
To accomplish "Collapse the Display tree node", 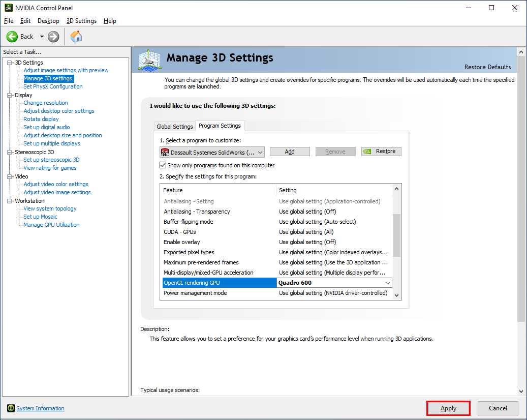I will (10, 95).
